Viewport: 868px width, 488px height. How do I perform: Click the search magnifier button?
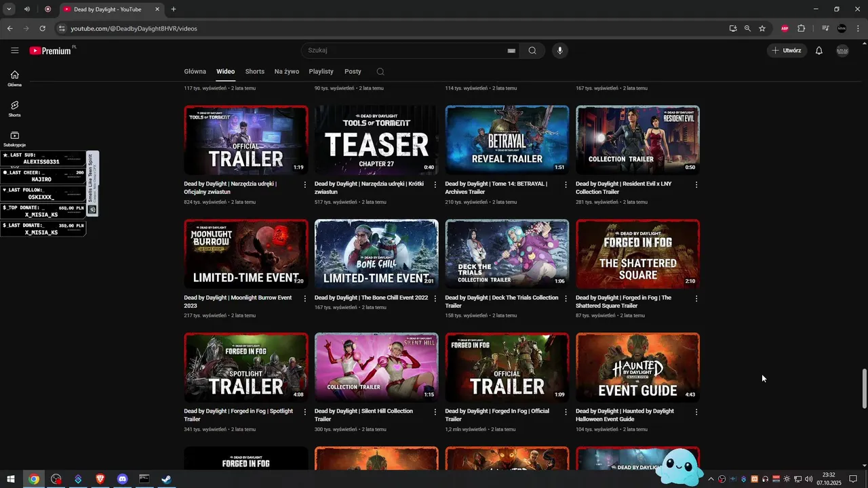[x=532, y=50]
